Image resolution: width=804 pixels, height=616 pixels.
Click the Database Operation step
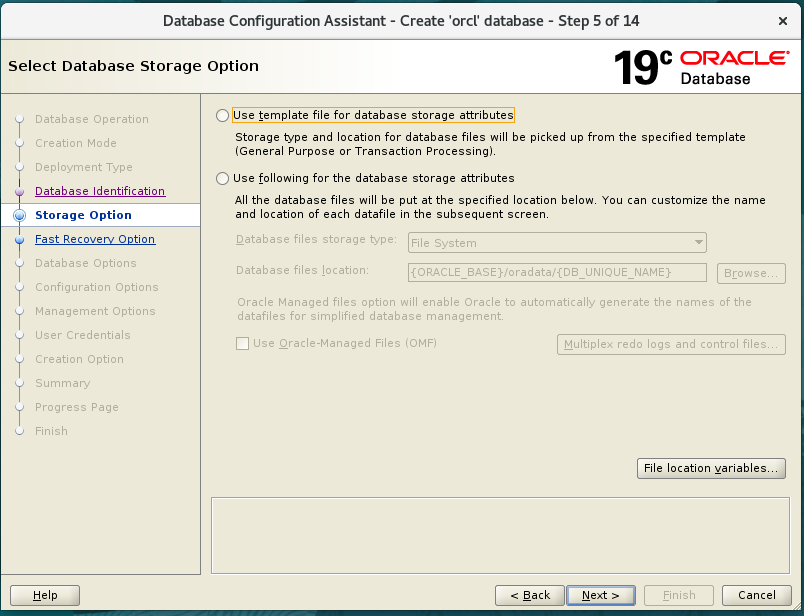coord(92,119)
